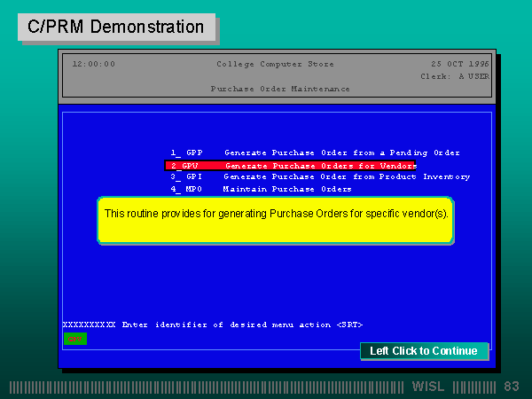532x399 pixels.
Task: Click the 12:00:00 clock in header
Action: (93, 64)
